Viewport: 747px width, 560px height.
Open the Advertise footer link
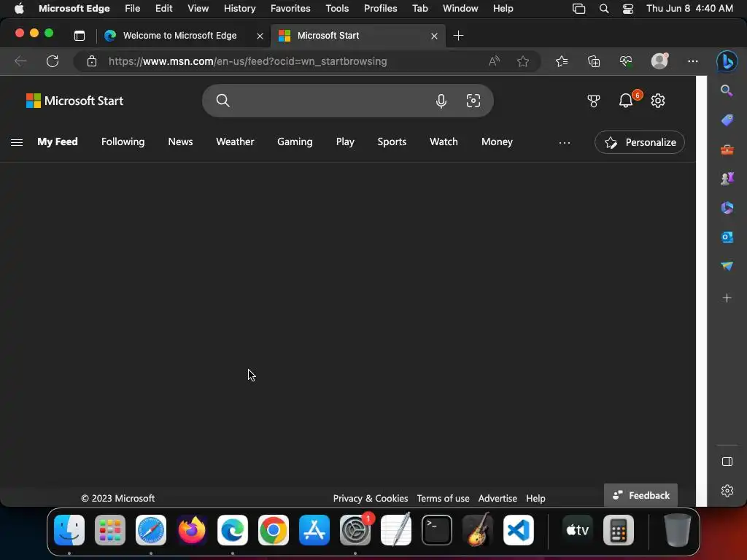(x=498, y=498)
